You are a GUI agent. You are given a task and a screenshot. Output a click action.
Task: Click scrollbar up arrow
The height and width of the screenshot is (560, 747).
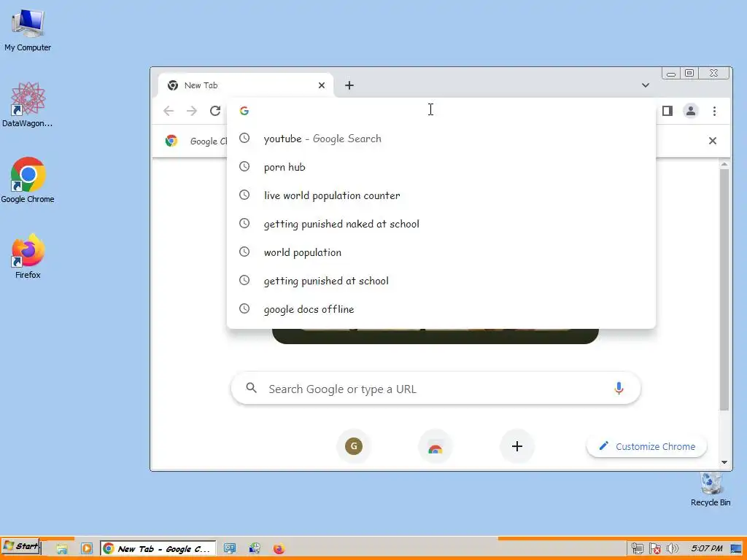(724, 164)
